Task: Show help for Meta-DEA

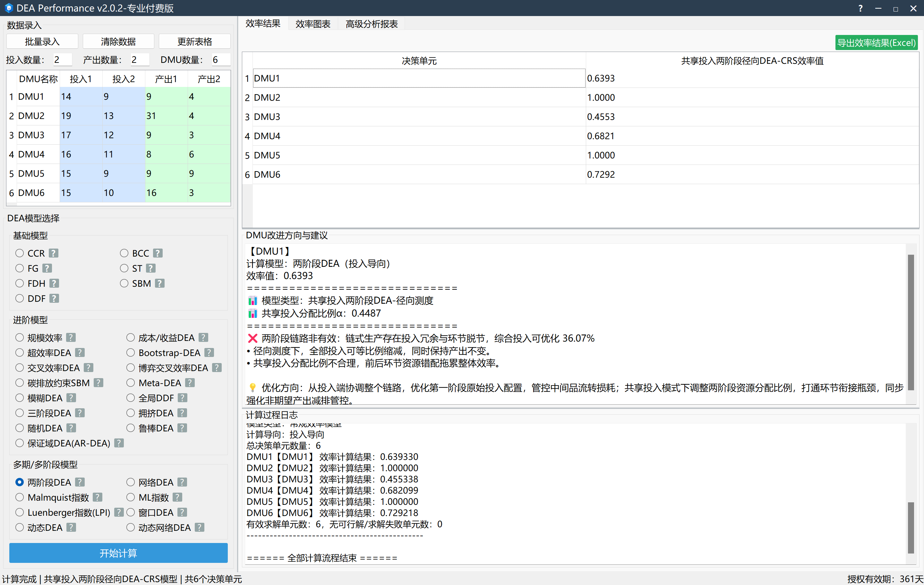Action: 190,383
